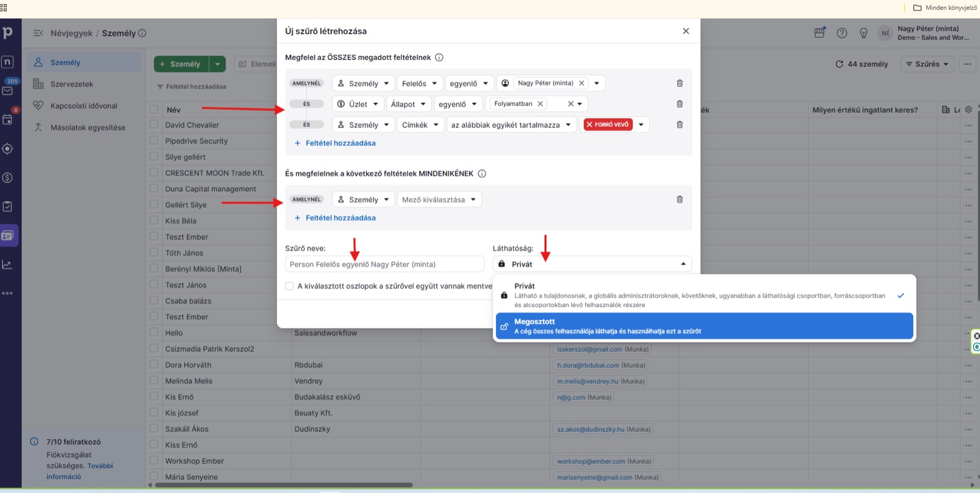This screenshot has width=980, height=493.
Task: Choose the Privát visibility option
Action: (x=704, y=295)
